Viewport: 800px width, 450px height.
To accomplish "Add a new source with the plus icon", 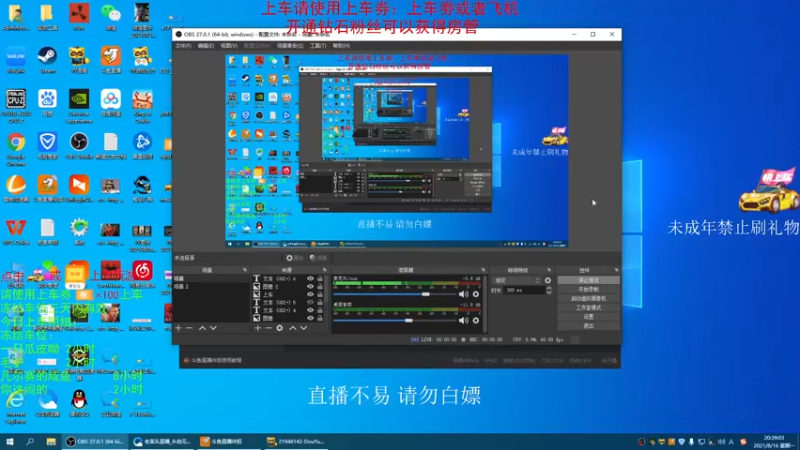I will click(258, 328).
